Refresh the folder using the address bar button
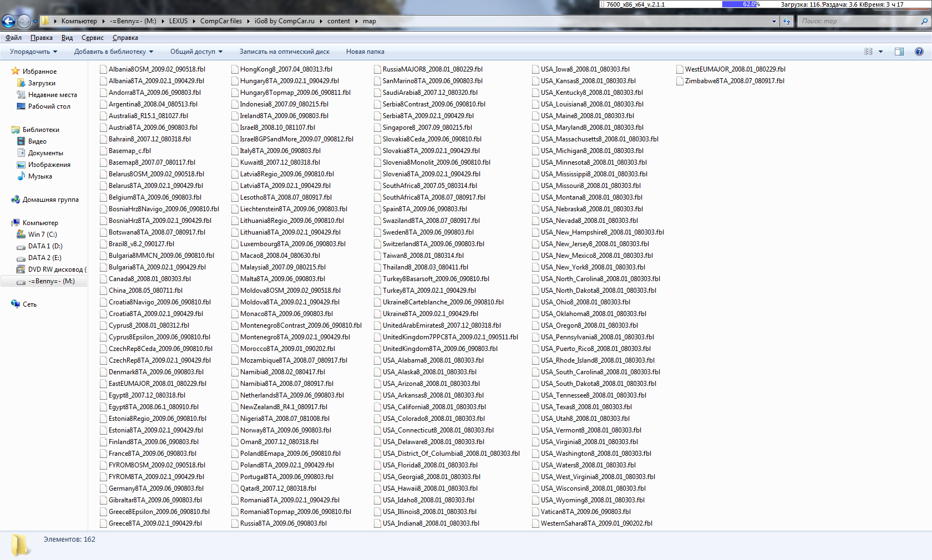The image size is (932, 560). click(x=787, y=21)
